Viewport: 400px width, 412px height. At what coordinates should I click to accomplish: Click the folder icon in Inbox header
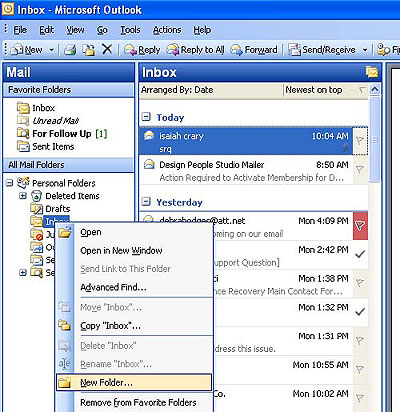(372, 72)
